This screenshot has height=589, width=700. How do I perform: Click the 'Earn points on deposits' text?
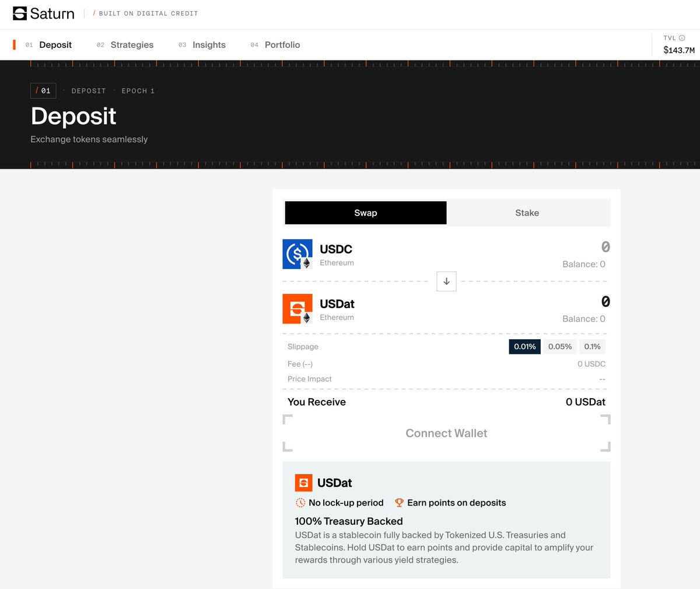(x=457, y=503)
